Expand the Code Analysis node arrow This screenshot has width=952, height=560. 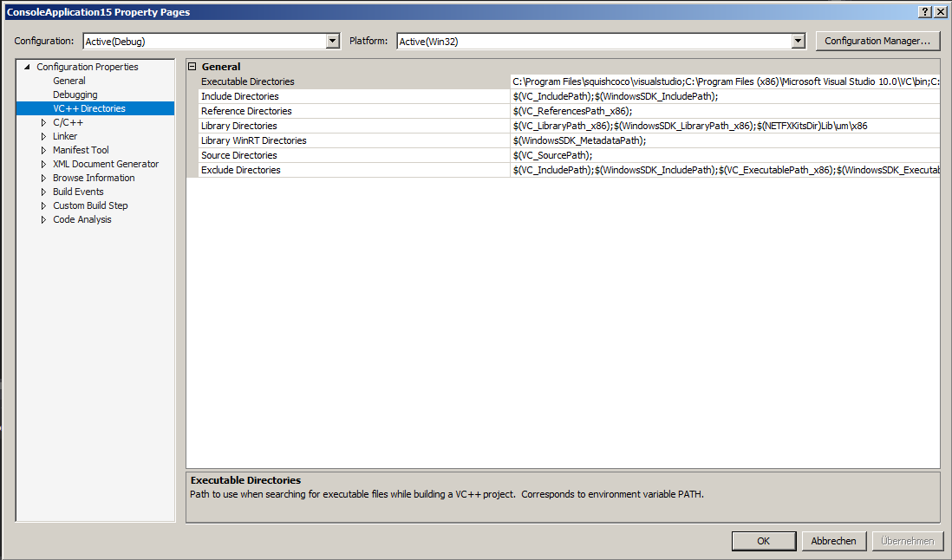[x=43, y=219]
